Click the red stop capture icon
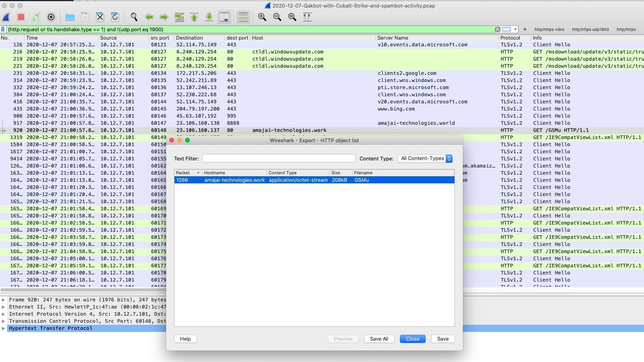644x362 pixels. point(21,17)
